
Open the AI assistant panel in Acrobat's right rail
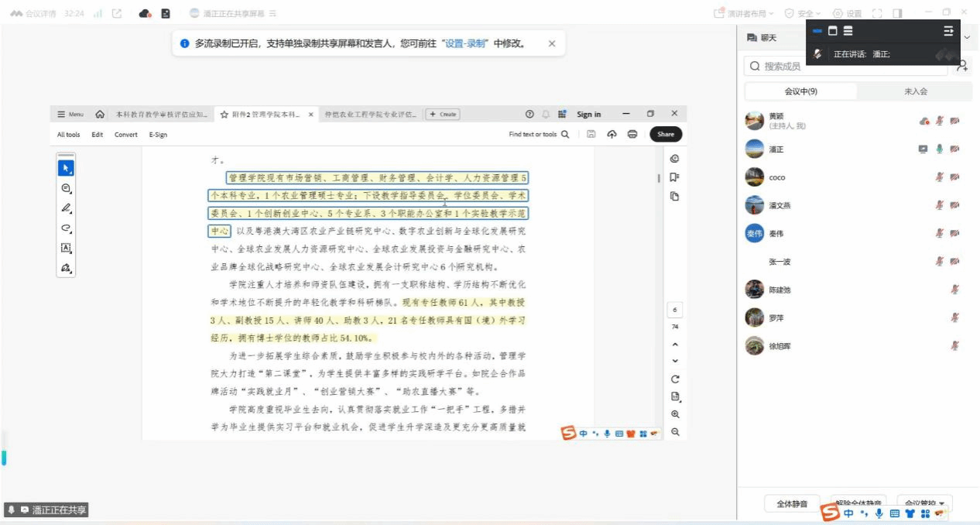(675, 159)
